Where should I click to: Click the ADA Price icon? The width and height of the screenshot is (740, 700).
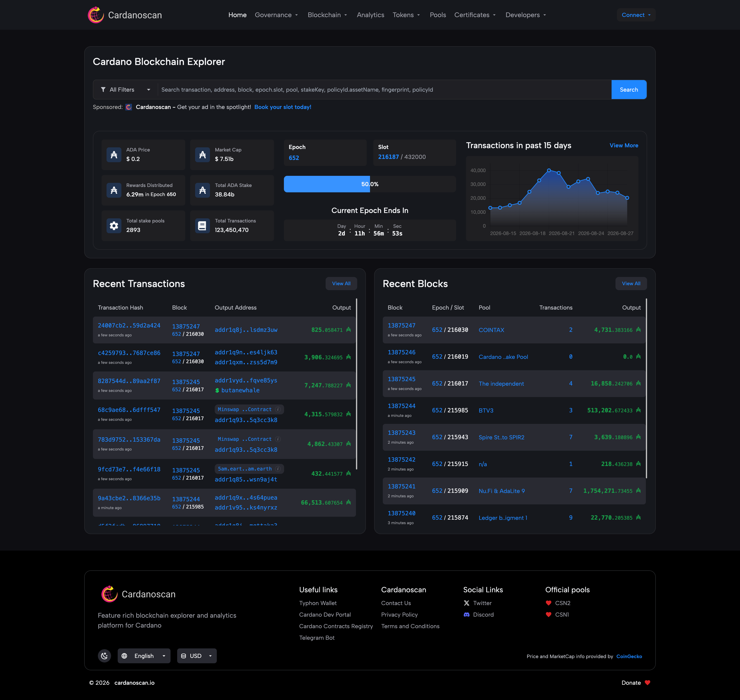114,155
